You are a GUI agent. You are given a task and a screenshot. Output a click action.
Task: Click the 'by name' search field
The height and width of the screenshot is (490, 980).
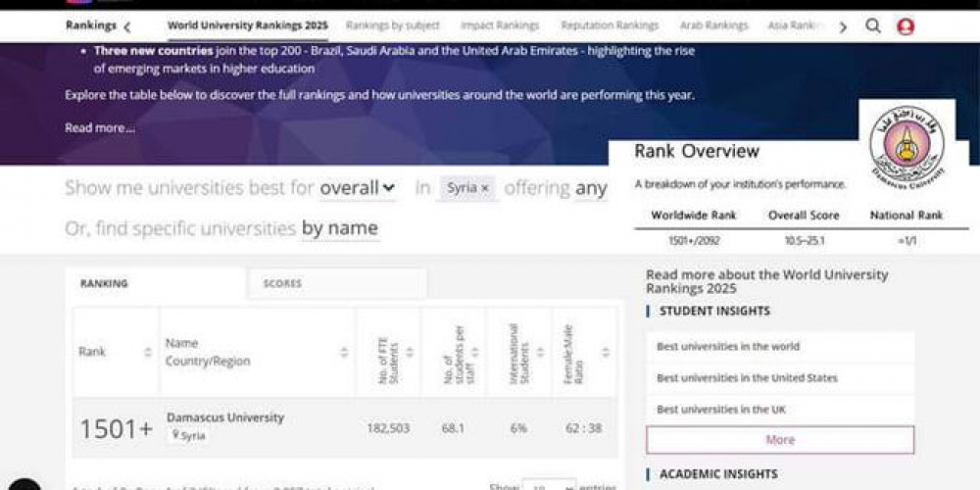339,228
